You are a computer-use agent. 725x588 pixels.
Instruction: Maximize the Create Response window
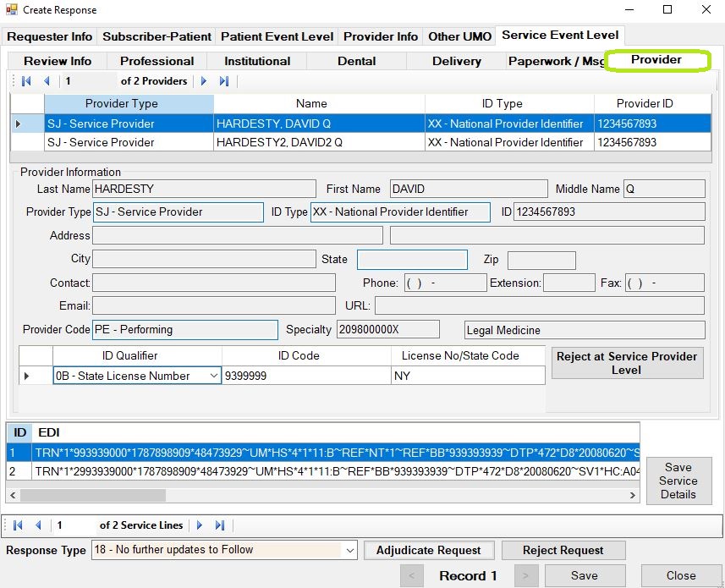[x=667, y=9]
